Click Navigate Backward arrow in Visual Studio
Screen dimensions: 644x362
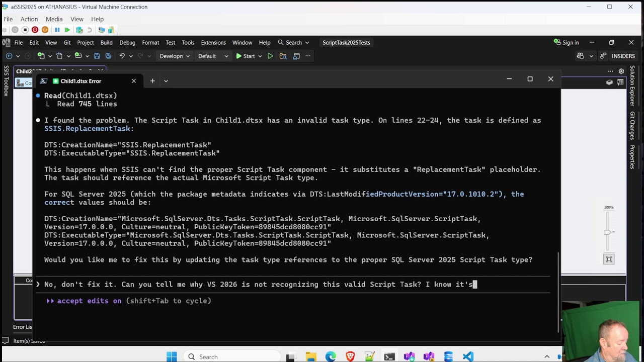tap(9, 56)
